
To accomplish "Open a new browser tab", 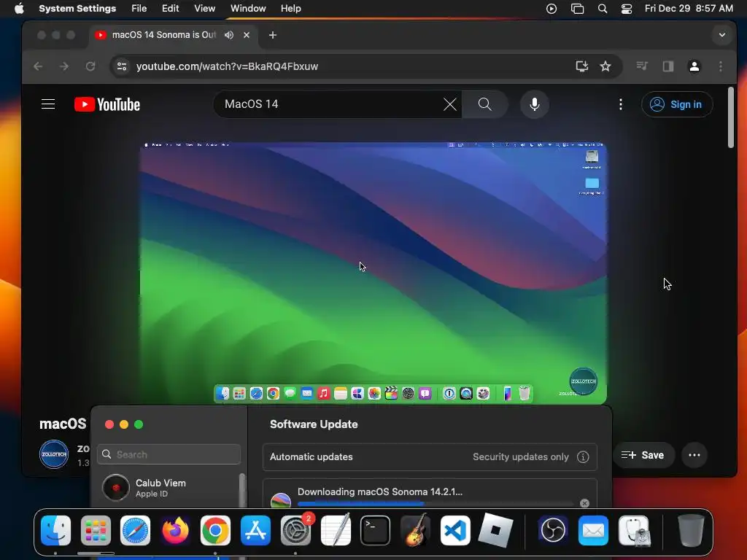I will (x=273, y=35).
